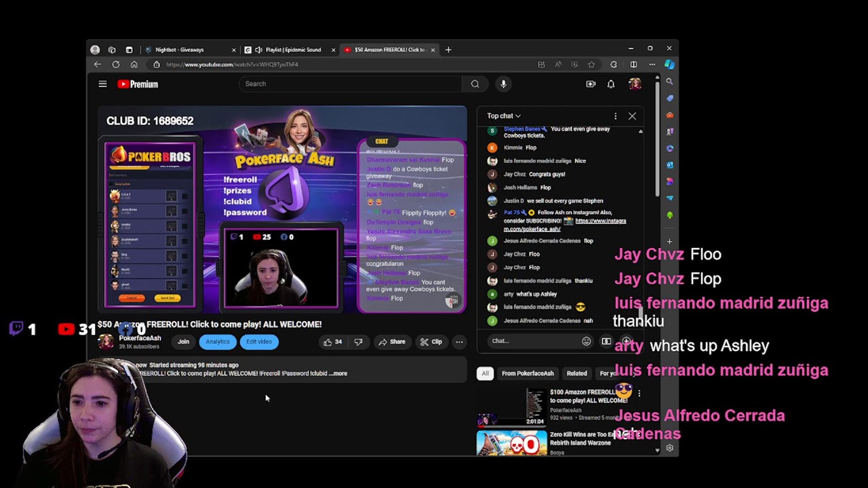The width and height of the screenshot is (868, 488).
Task: Start voice search with microphone icon
Action: pyautogui.click(x=503, y=84)
